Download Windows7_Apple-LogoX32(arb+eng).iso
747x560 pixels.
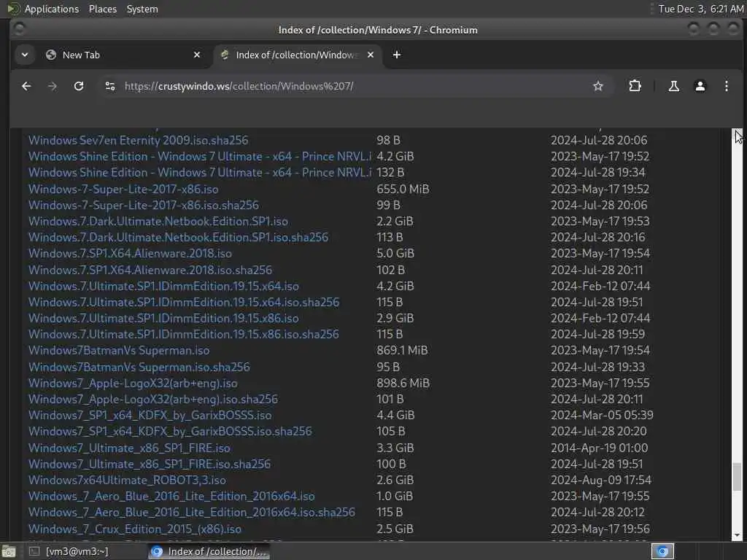tap(133, 384)
